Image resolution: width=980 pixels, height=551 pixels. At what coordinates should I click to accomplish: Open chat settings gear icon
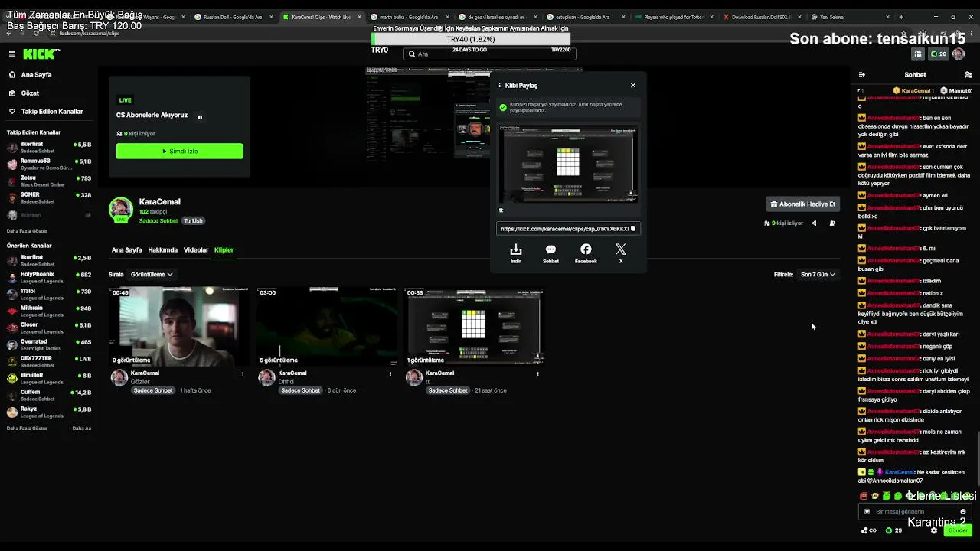[933, 530]
